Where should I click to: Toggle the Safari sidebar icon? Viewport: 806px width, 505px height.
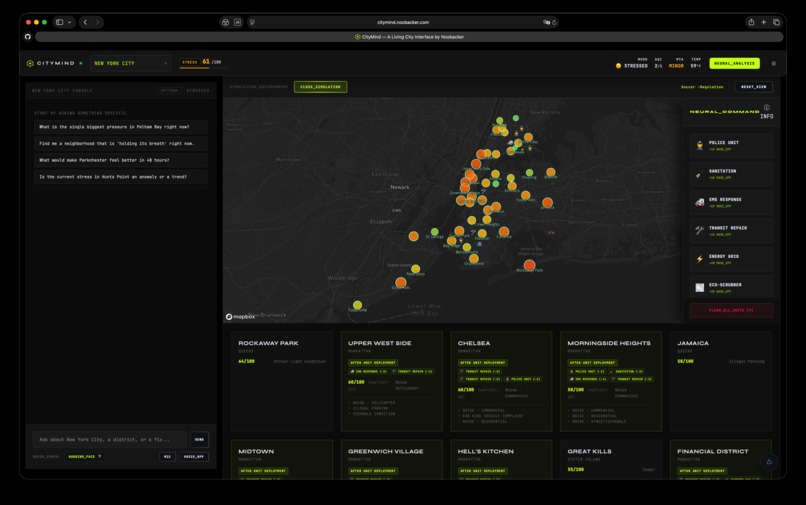pyautogui.click(x=60, y=22)
